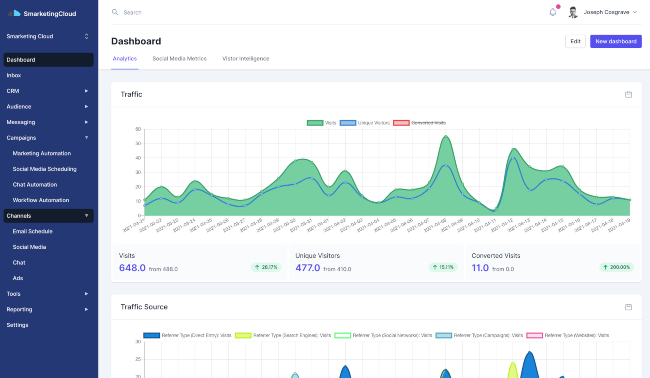The image size is (650, 378).
Task: Click the Edit button
Action: click(x=575, y=41)
